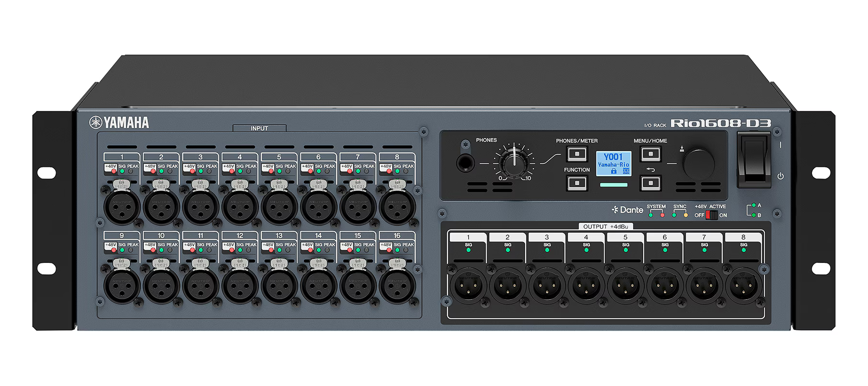Viewport: 868px width, 386px height.
Task: Push the MENU/HOME button
Action: coord(651,154)
